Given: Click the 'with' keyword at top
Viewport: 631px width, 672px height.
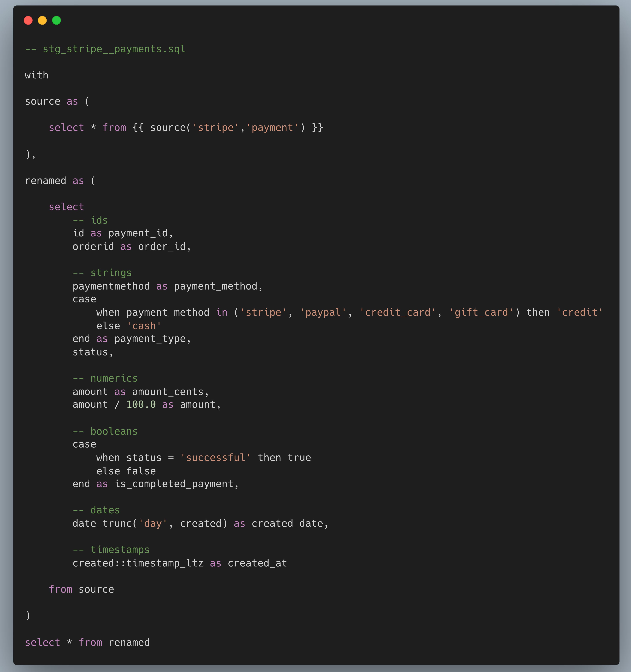Looking at the screenshot, I should (36, 75).
